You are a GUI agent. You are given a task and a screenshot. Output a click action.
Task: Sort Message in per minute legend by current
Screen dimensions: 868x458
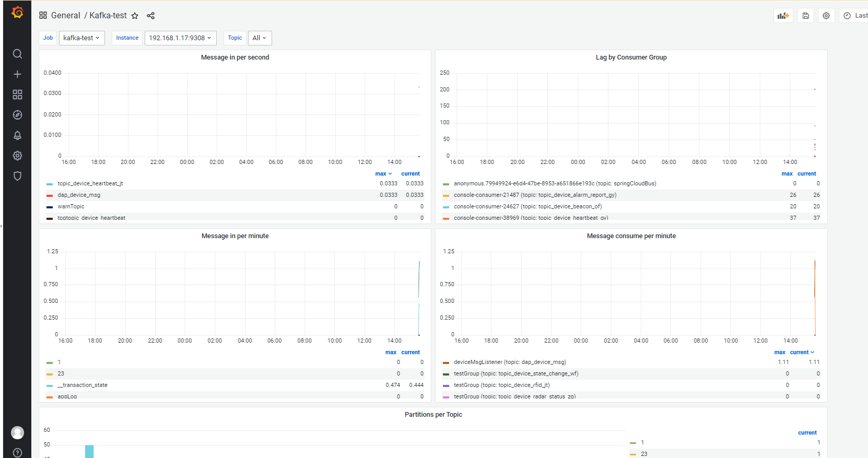click(410, 353)
